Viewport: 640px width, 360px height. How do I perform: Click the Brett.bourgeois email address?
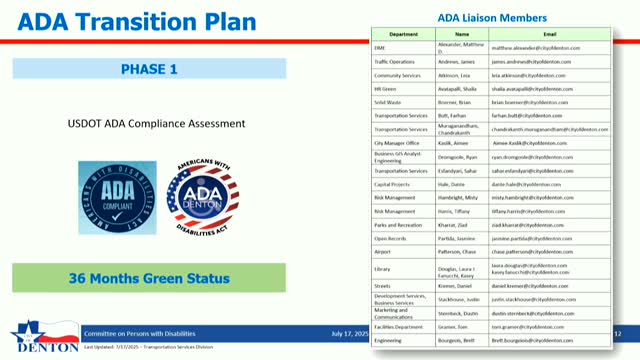tap(532, 340)
